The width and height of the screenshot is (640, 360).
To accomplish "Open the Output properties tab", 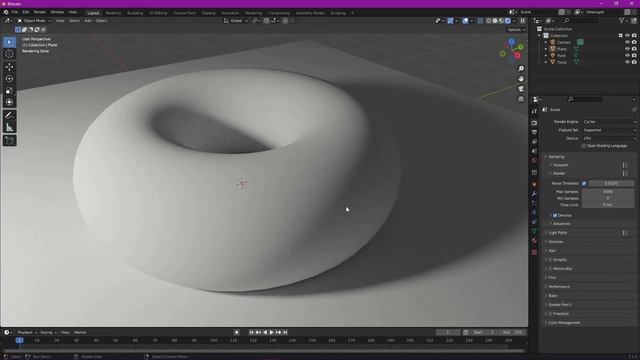I will 534,132.
